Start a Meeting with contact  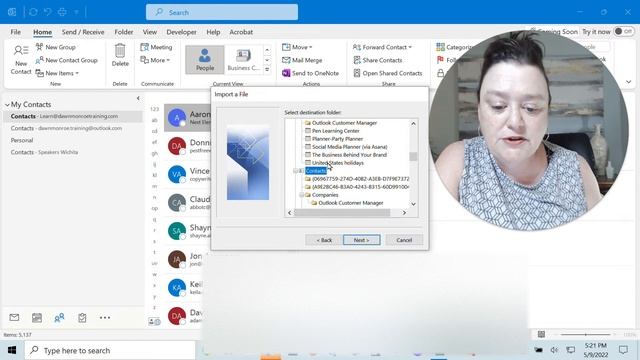[156, 47]
